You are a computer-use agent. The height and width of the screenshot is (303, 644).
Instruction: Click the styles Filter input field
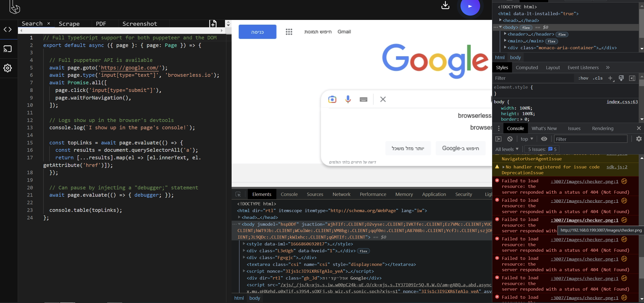click(x=534, y=78)
